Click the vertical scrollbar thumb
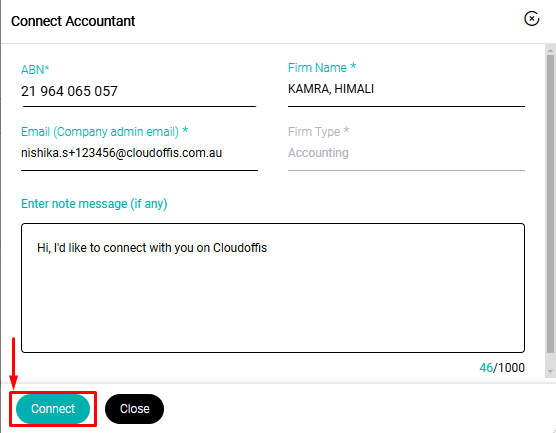 pos(550,204)
